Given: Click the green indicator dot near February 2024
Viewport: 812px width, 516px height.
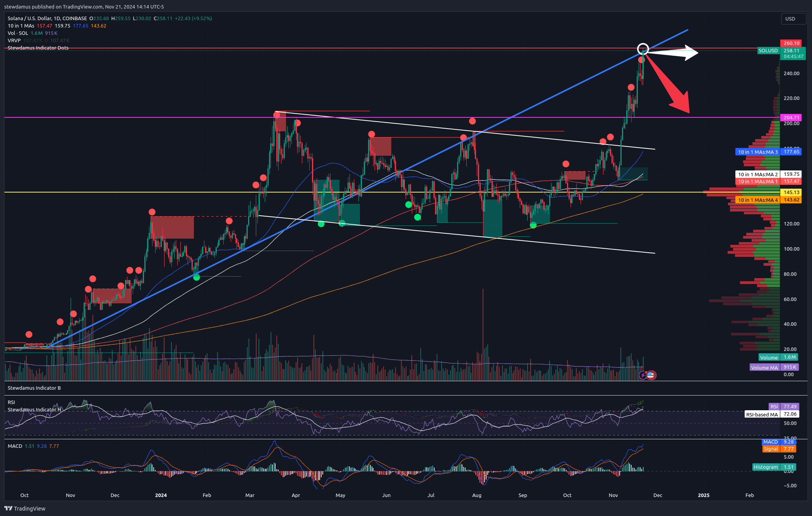Looking at the screenshot, I should [x=197, y=277].
